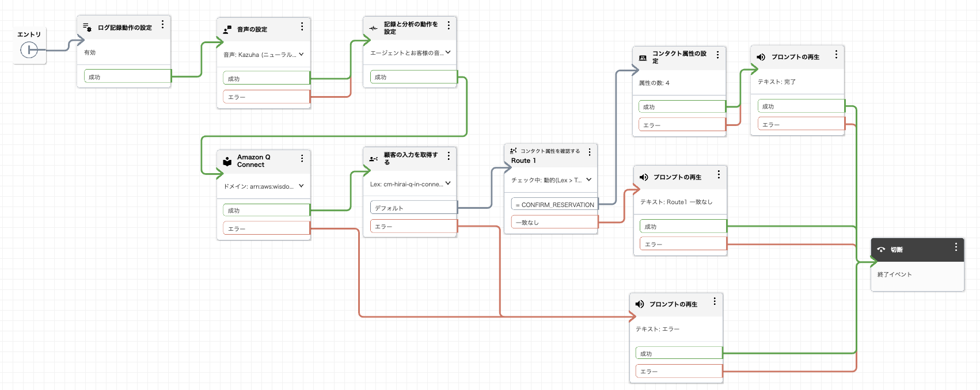Open options menu of Route1 一致なし prompt block

719,174
